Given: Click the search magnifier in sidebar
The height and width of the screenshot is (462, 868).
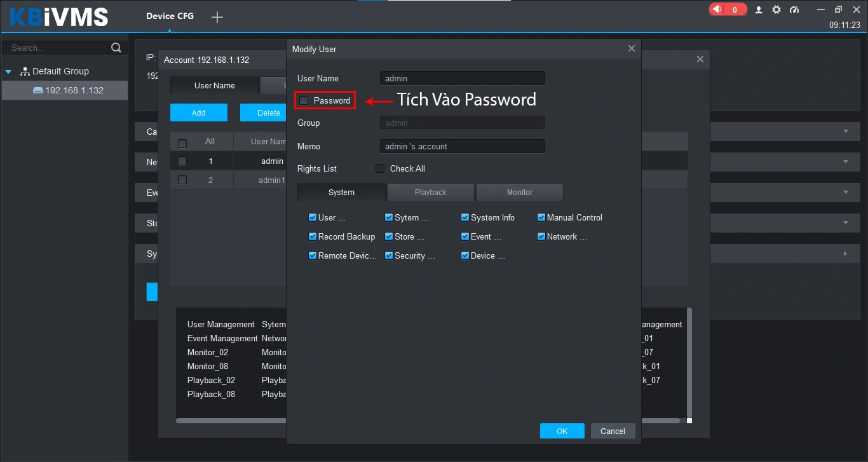Looking at the screenshot, I should pyautogui.click(x=116, y=47).
